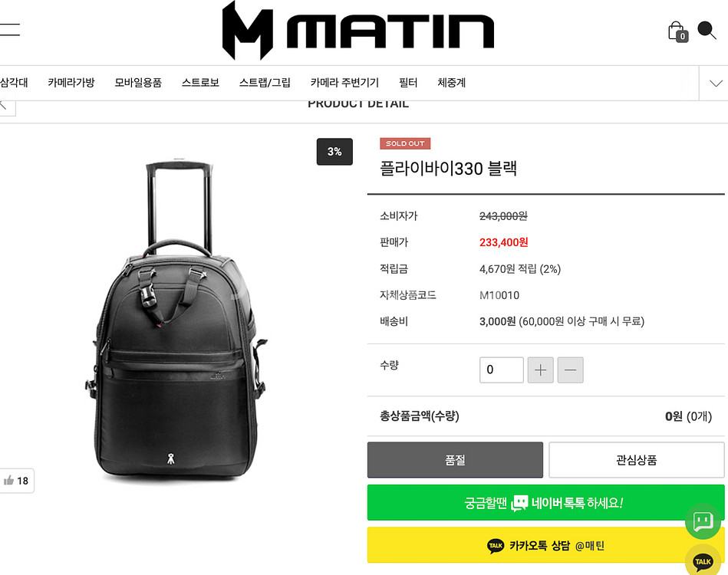
Task: Open the hamburger menu icon
Action: tap(9, 29)
